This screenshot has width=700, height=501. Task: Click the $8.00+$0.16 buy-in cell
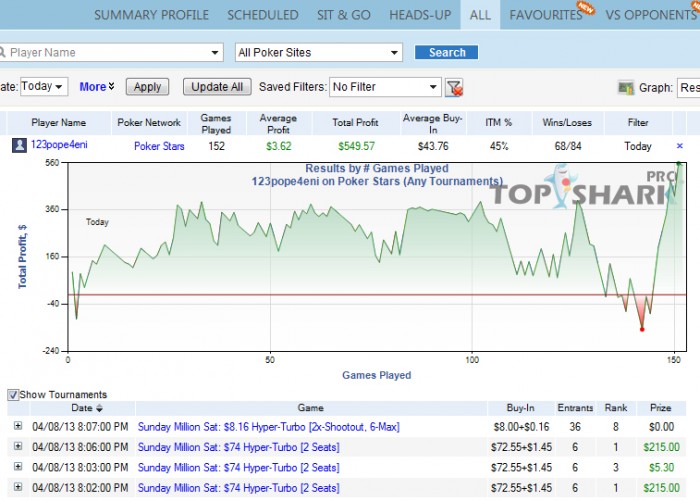click(521, 427)
